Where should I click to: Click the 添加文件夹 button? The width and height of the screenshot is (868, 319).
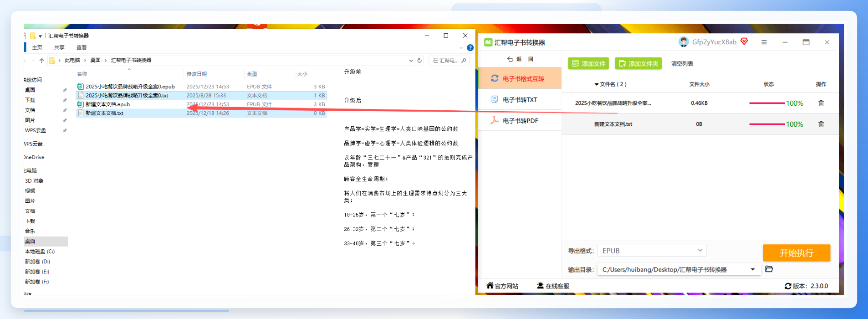(638, 63)
